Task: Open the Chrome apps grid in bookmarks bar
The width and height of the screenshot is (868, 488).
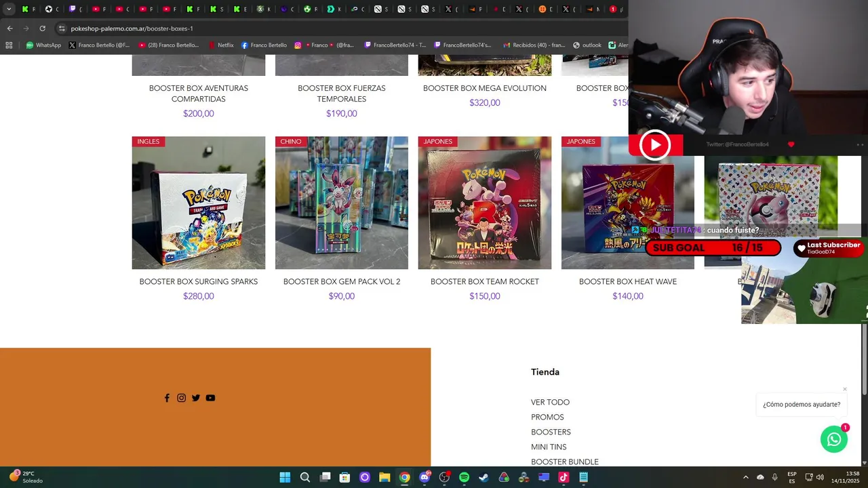Action: coord(9,45)
